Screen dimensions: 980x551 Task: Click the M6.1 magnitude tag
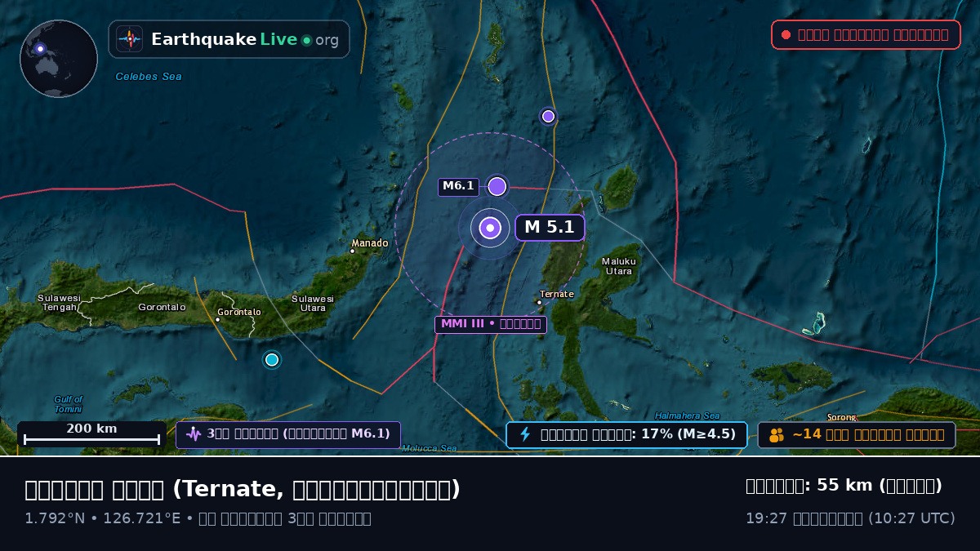click(x=458, y=186)
